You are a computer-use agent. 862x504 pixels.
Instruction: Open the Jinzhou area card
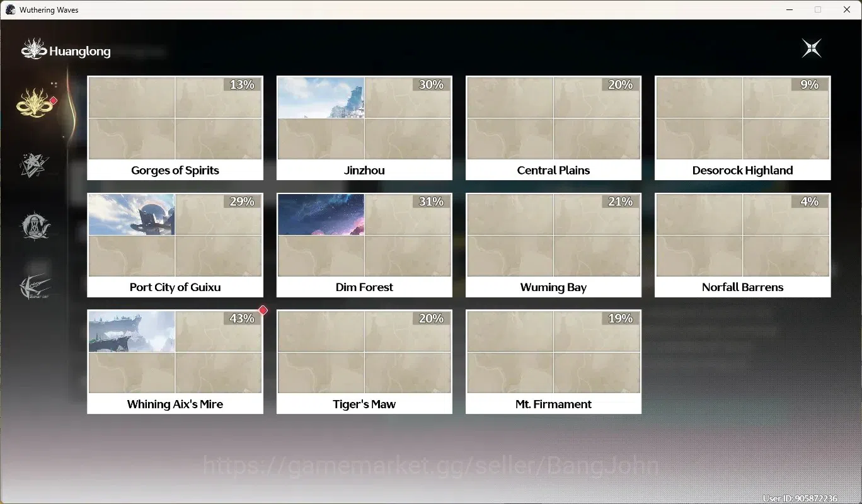(x=364, y=128)
